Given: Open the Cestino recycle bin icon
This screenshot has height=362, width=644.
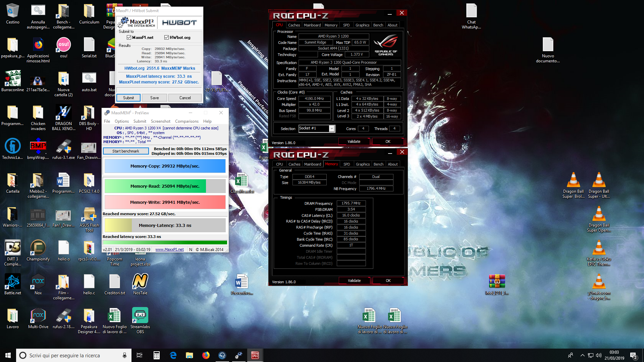Looking at the screenshot, I should 13,14.
